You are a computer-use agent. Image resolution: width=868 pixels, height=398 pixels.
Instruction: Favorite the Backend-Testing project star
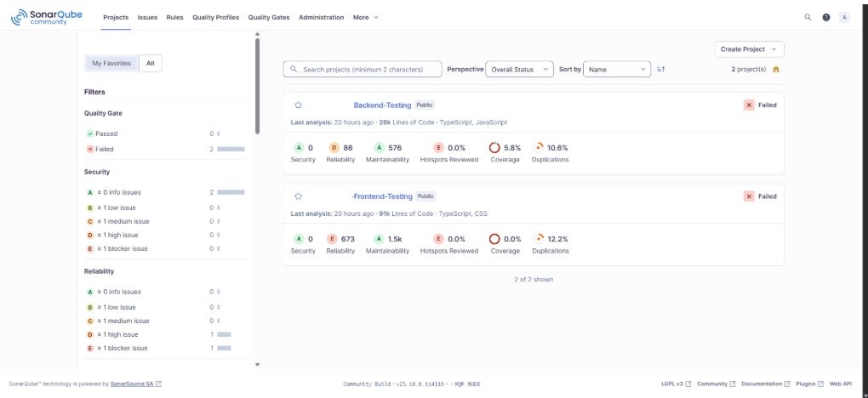[299, 105]
